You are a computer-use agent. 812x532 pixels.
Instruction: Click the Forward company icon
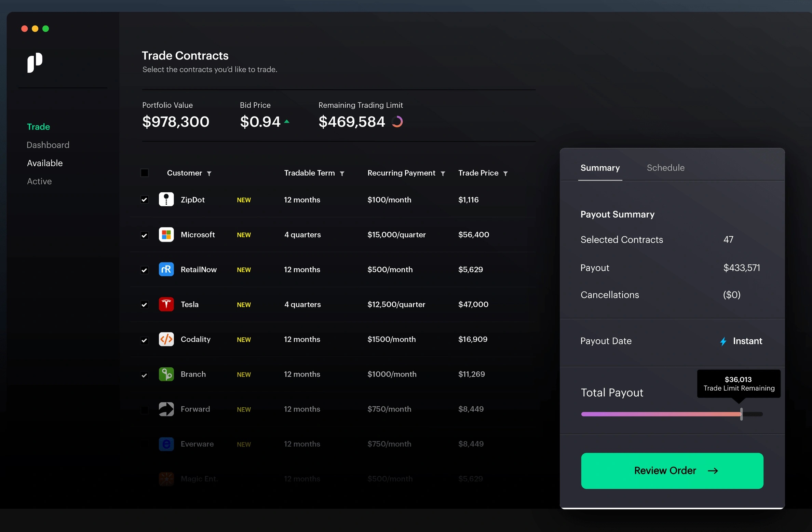tap(166, 409)
